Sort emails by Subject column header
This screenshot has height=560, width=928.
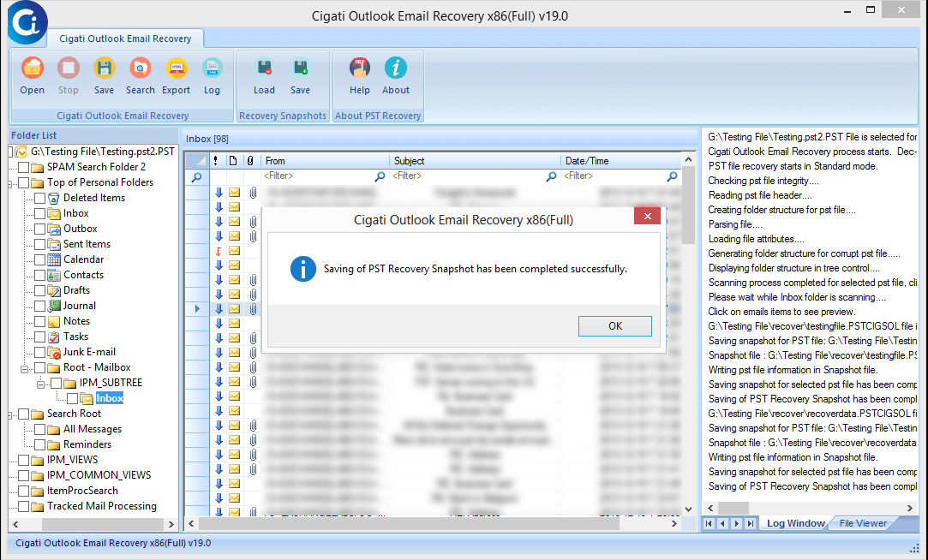[x=475, y=161]
